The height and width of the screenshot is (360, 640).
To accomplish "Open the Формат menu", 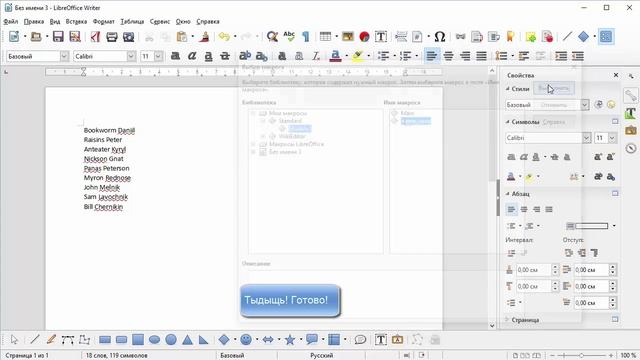I will click(x=104, y=22).
